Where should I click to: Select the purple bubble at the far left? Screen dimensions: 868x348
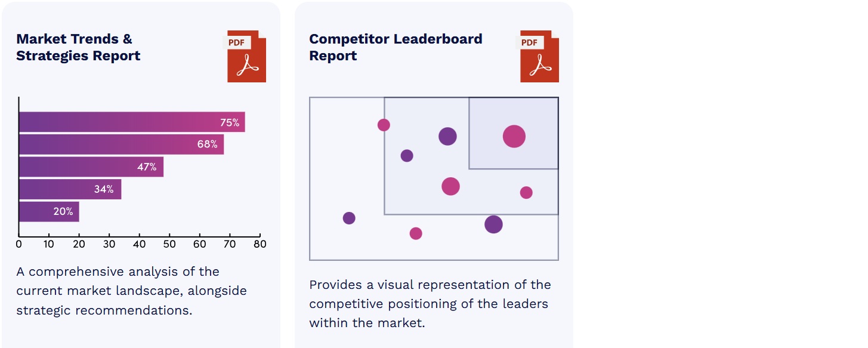(349, 218)
